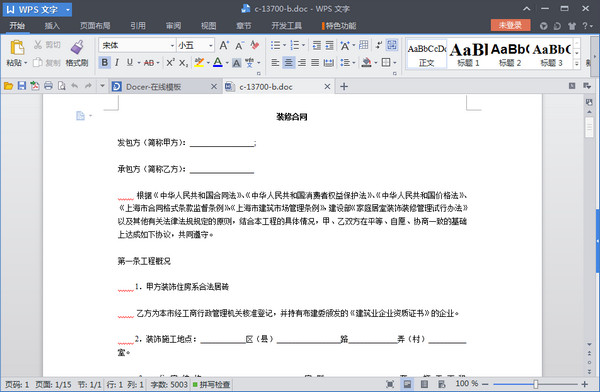Toggle character shading A button
The width and height of the screenshot is (600, 392).
tap(236, 63)
